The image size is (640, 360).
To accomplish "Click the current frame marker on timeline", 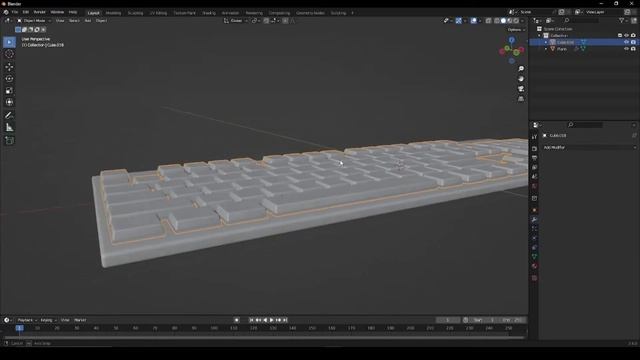I will (x=19, y=328).
